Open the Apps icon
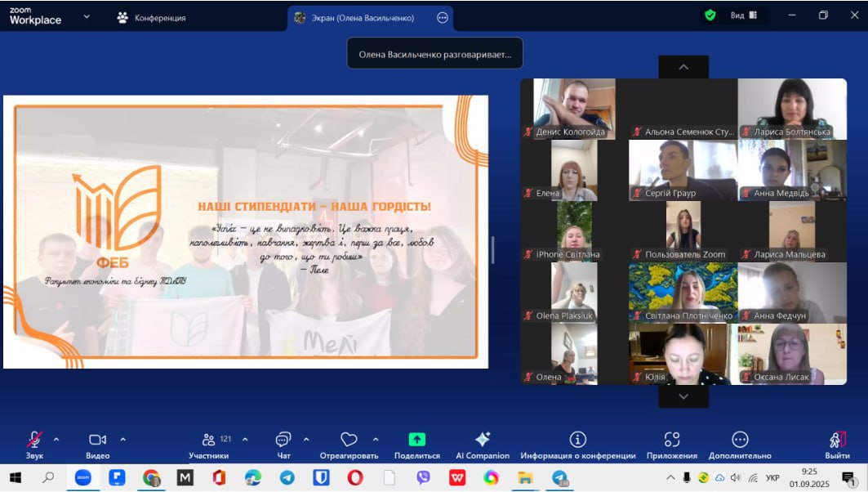This screenshot has width=868, height=492. pos(671,440)
